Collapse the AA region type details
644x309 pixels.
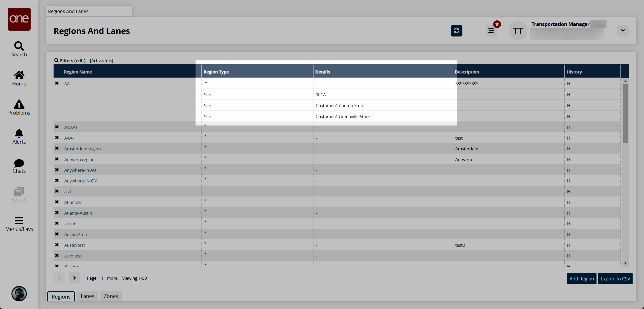[x=206, y=83]
